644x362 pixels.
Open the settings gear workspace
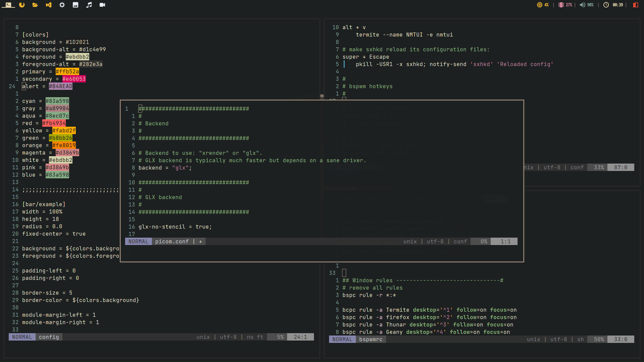62,5
